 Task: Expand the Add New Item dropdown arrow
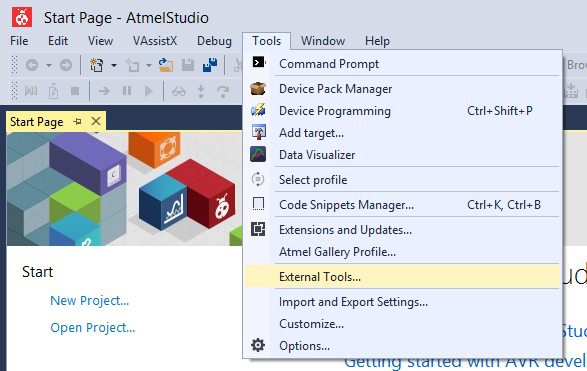pos(149,66)
